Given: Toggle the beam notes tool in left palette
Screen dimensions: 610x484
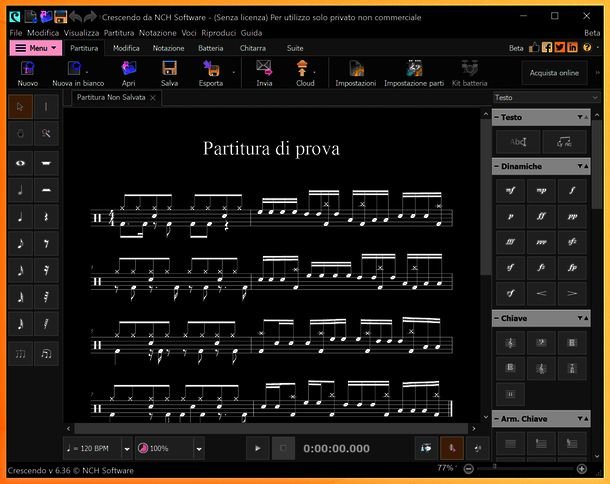Looking at the screenshot, I should pos(46,354).
